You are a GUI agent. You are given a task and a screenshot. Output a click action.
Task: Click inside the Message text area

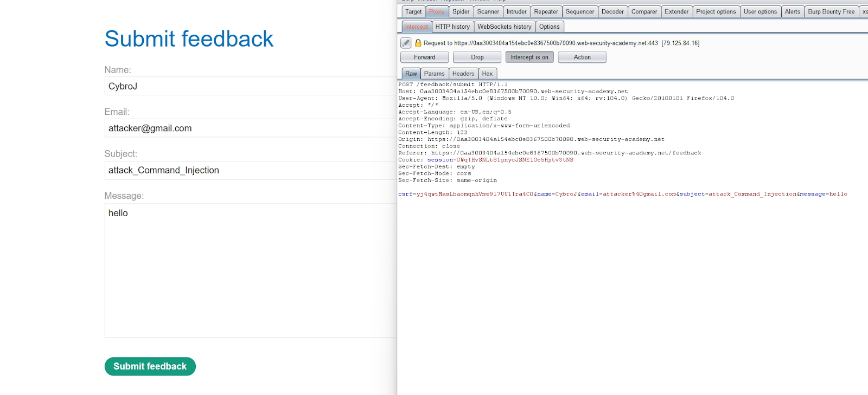pos(250,270)
